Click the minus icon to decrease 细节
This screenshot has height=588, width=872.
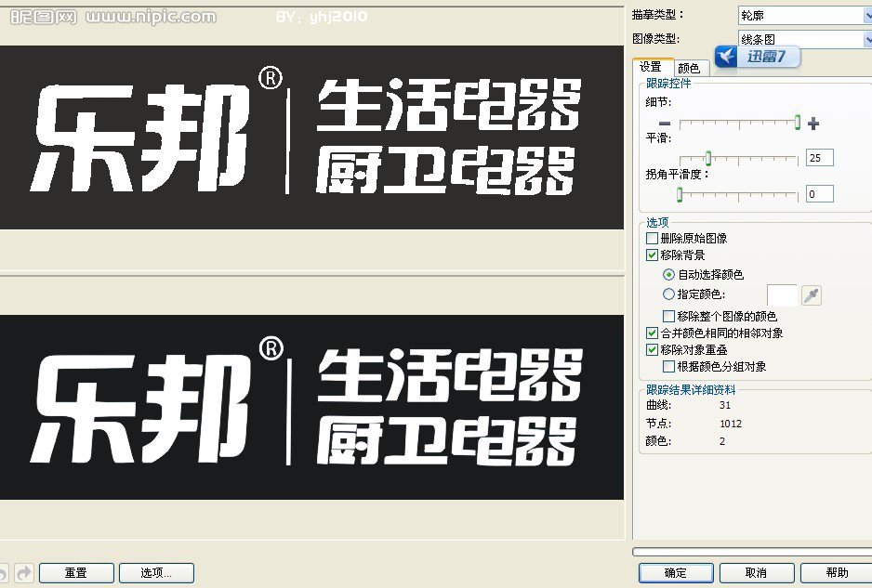point(663,123)
